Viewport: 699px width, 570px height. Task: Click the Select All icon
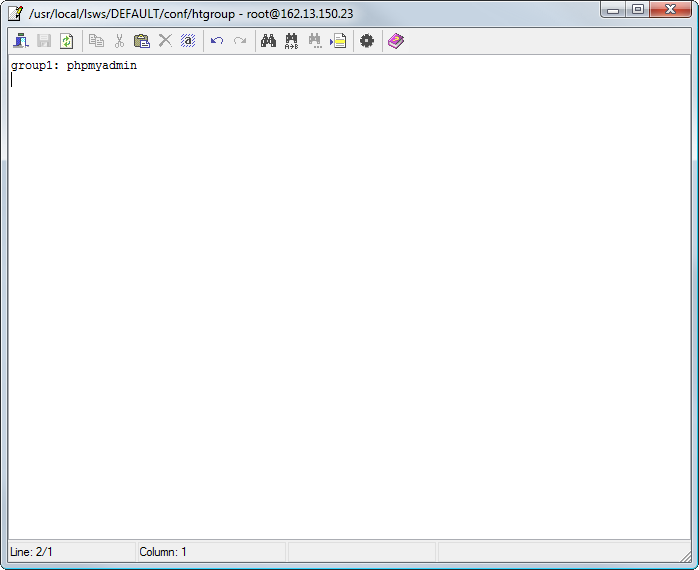(188, 41)
